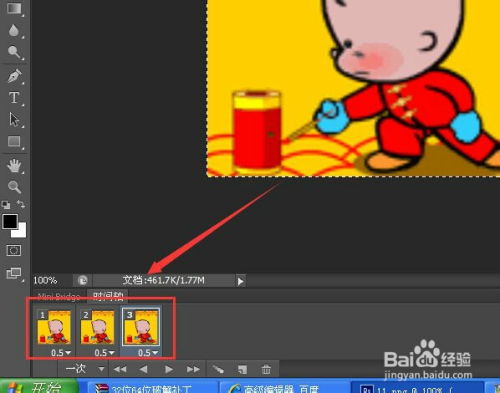Select the Path Selection arrow tool
500x393 pixels.
14,120
